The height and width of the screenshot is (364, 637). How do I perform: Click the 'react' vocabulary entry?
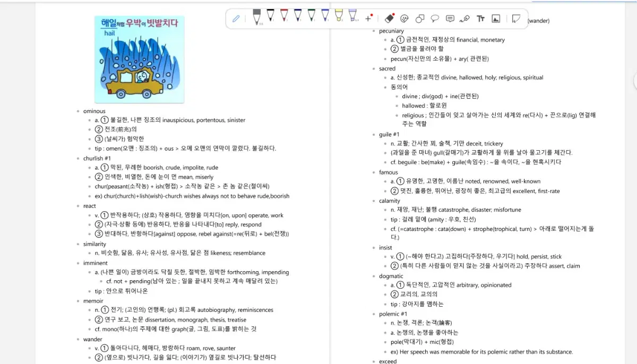pos(90,206)
